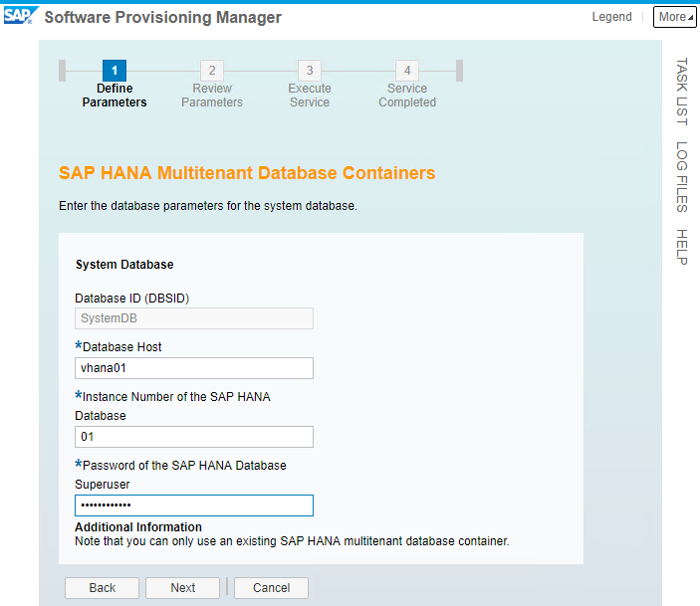Open the Legend link
The height and width of the screenshot is (606, 700).
tap(611, 17)
